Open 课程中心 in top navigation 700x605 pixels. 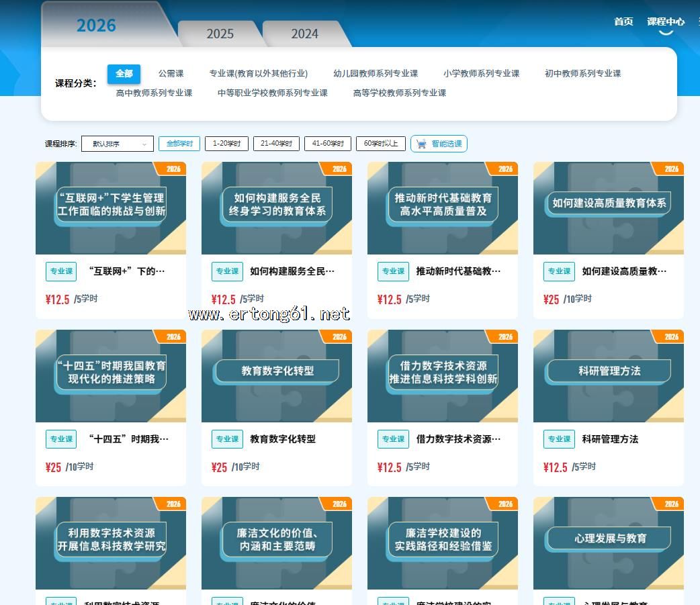tap(665, 21)
